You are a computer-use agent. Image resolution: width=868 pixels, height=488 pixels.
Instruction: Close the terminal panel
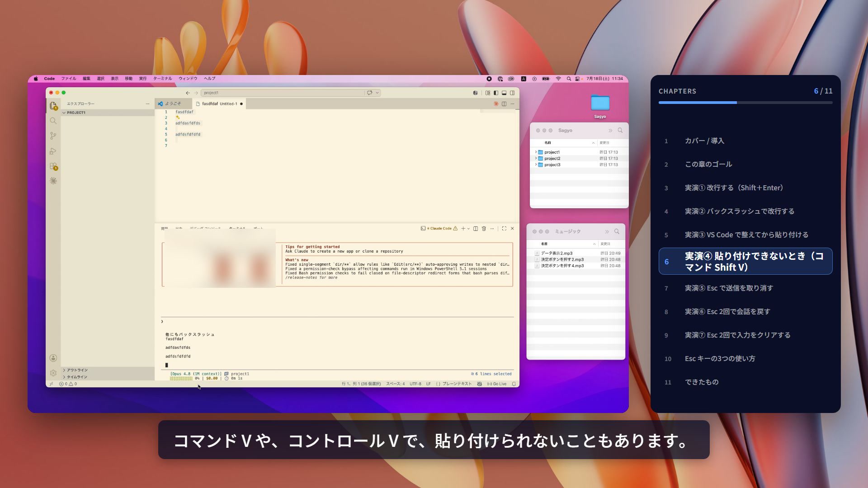512,229
